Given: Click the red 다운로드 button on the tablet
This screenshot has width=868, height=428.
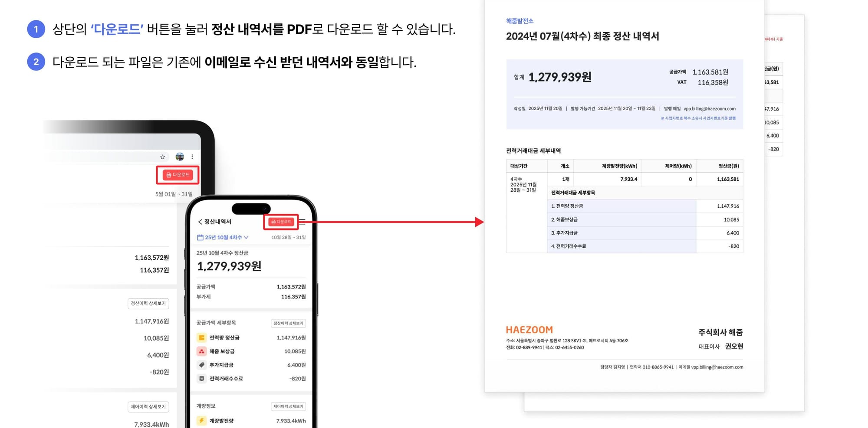Looking at the screenshot, I should coord(178,175).
